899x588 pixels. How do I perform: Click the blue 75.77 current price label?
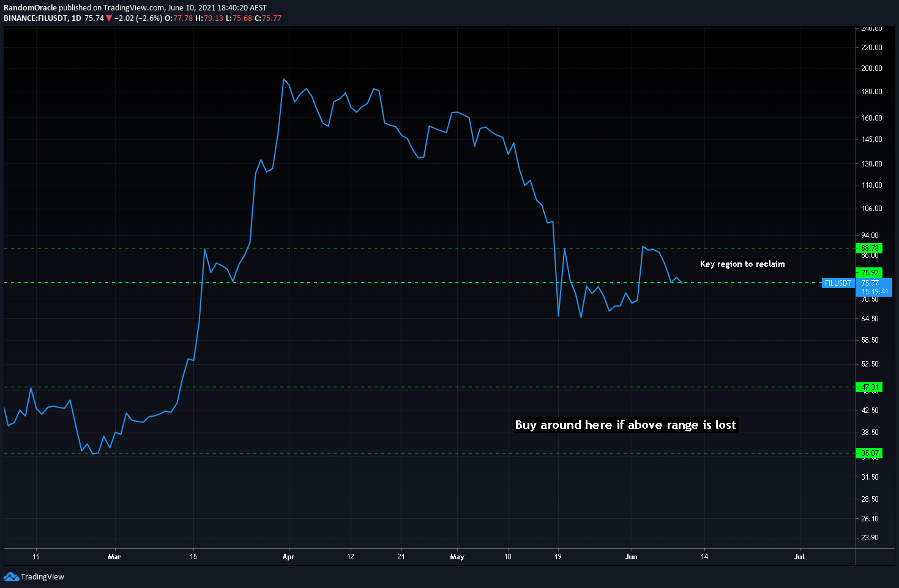(870, 283)
